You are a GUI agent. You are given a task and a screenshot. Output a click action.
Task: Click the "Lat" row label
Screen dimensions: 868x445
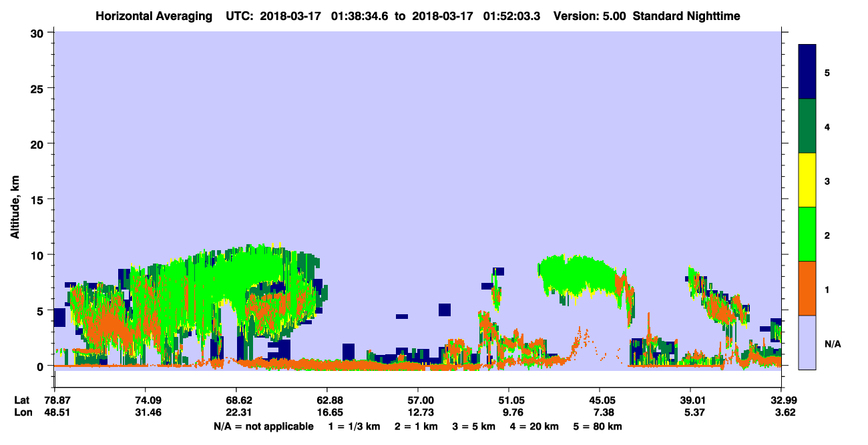click(21, 400)
